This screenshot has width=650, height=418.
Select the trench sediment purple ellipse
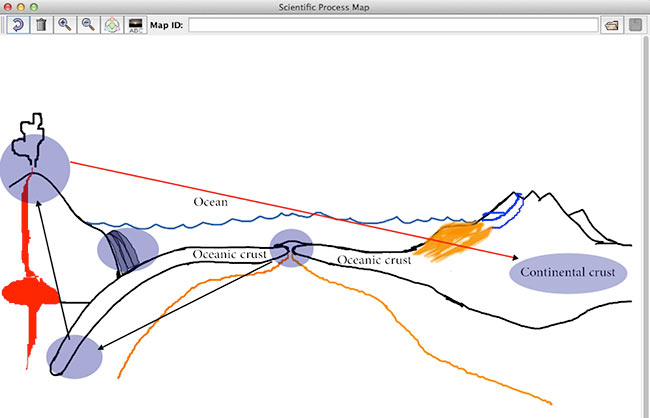[x=128, y=250]
